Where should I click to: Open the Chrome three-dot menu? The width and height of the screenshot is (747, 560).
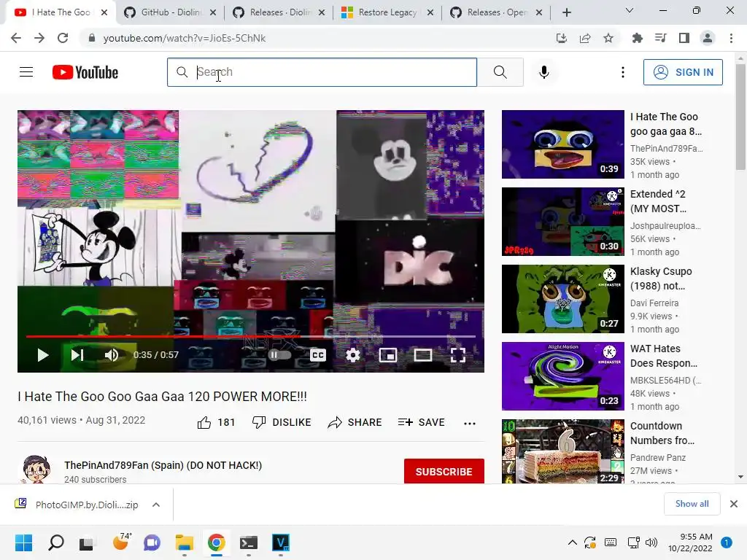731,38
